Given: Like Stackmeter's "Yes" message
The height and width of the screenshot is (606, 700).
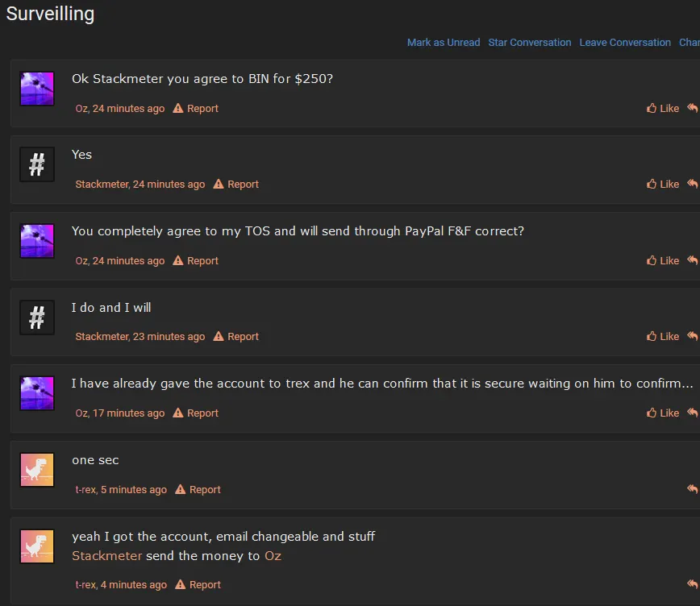Looking at the screenshot, I should 663,185.
